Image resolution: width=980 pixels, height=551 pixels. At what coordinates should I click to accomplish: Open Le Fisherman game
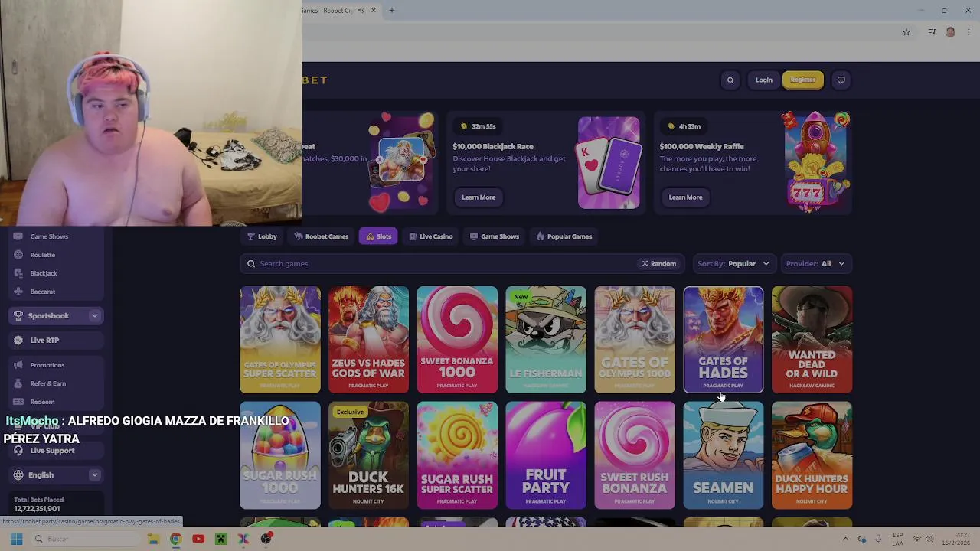tap(546, 340)
